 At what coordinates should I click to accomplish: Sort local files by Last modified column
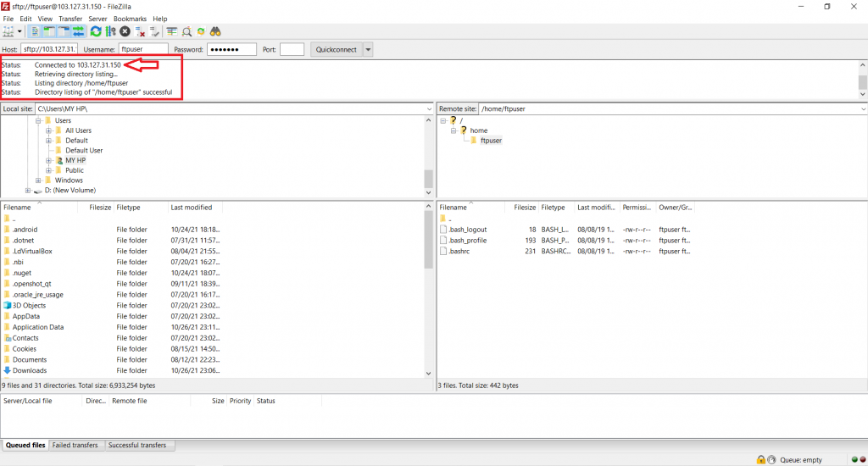195,208
